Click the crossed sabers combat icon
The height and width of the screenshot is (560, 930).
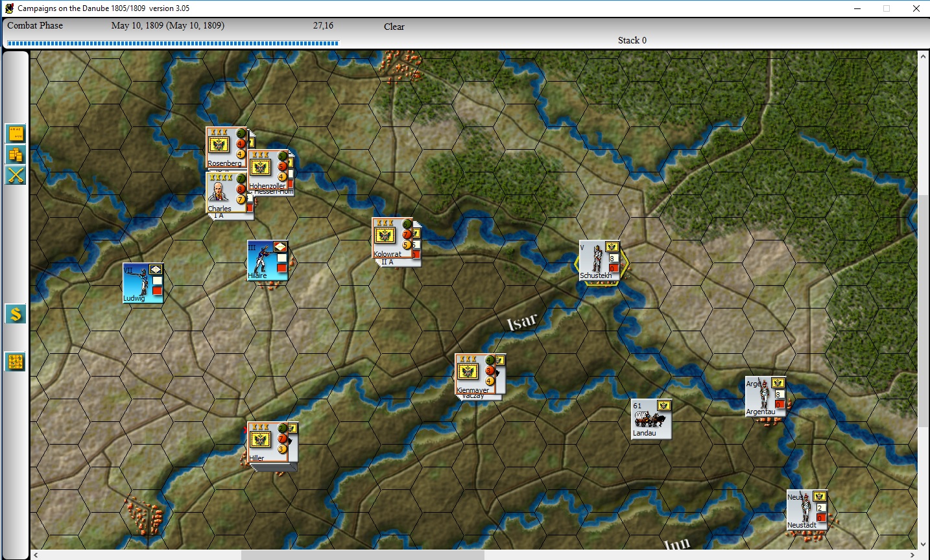(16, 175)
